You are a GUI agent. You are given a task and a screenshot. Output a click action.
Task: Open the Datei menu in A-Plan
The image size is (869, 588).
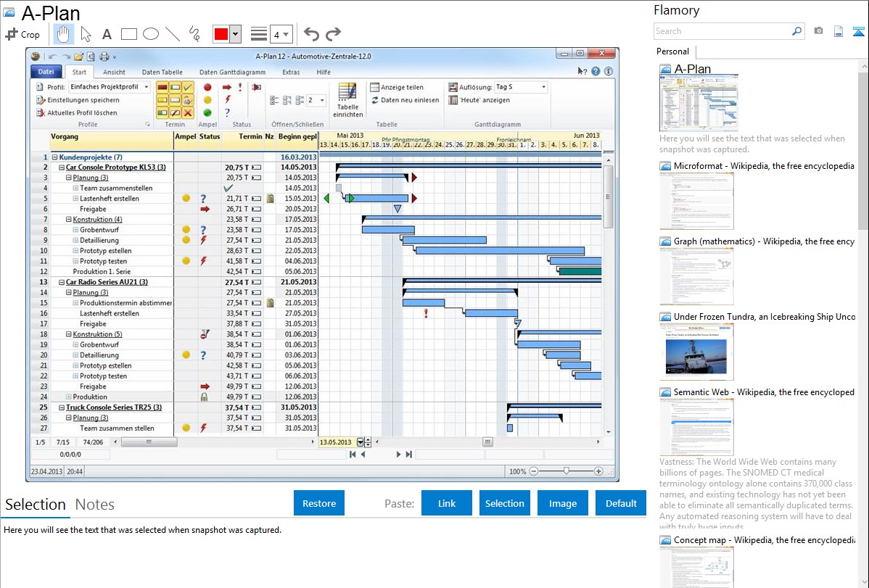[x=46, y=72]
